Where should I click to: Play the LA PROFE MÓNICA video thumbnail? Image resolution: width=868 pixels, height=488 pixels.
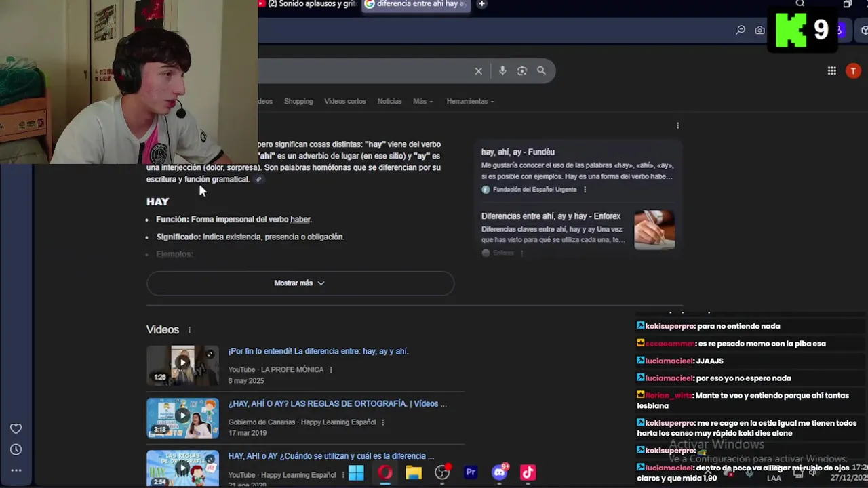click(x=182, y=365)
